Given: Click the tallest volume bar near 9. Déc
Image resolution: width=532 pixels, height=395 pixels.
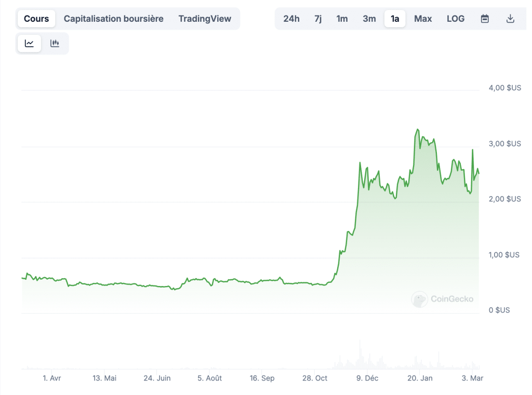Looking at the screenshot, I should tap(360, 355).
